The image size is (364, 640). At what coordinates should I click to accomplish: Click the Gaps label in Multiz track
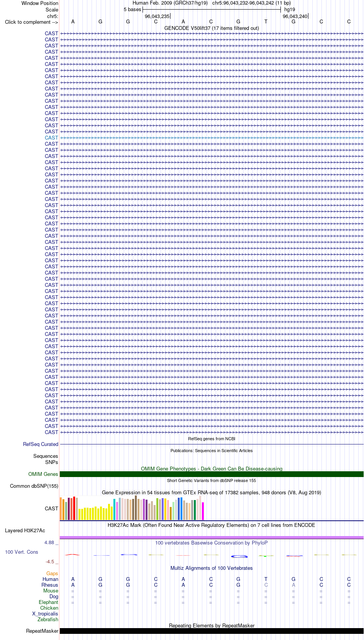click(52, 573)
